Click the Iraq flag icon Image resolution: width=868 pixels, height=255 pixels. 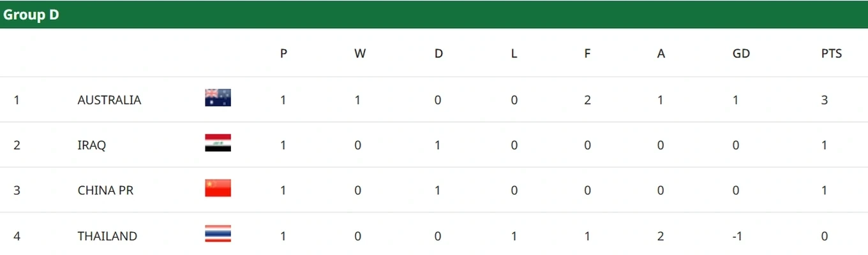(x=218, y=143)
